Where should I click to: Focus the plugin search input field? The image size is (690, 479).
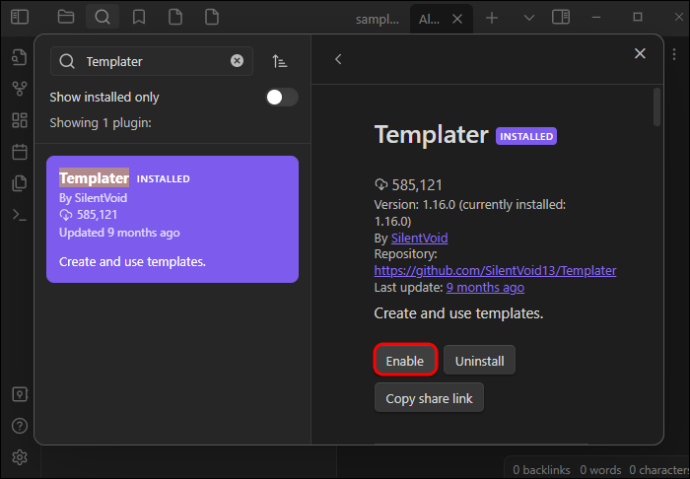pos(151,61)
